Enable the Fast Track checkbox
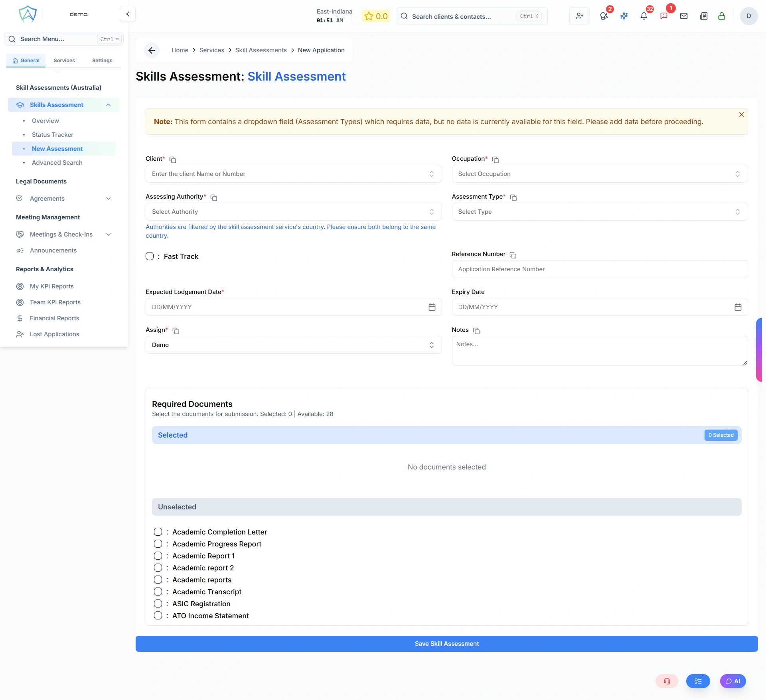 click(150, 256)
